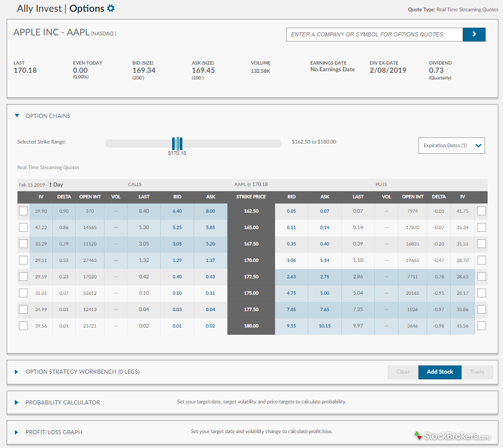Image resolution: width=503 pixels, height=448 pixels.
Task: Check the call checkbox for 162.50 strike
Action: (23, 211)
